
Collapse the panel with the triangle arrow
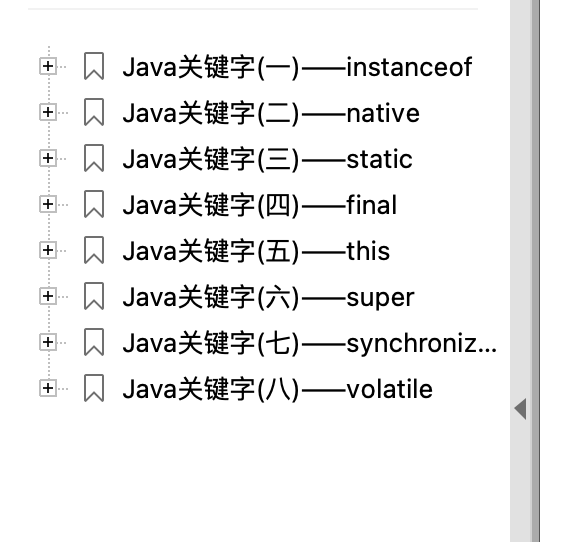click(x=520, y=409)
